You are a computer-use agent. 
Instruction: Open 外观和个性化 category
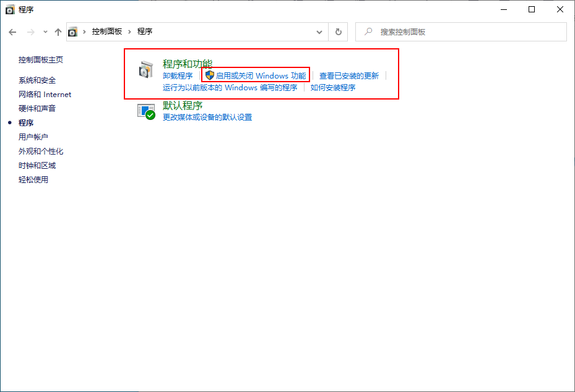coord(41,151)
